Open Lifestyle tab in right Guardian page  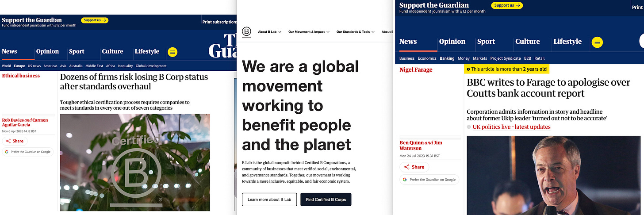pos(567,42)
